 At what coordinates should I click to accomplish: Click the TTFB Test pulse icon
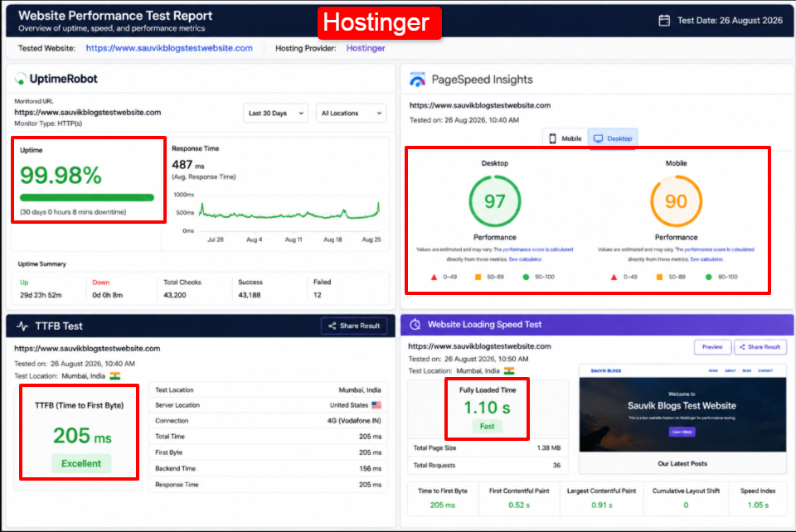click(22, 326)
